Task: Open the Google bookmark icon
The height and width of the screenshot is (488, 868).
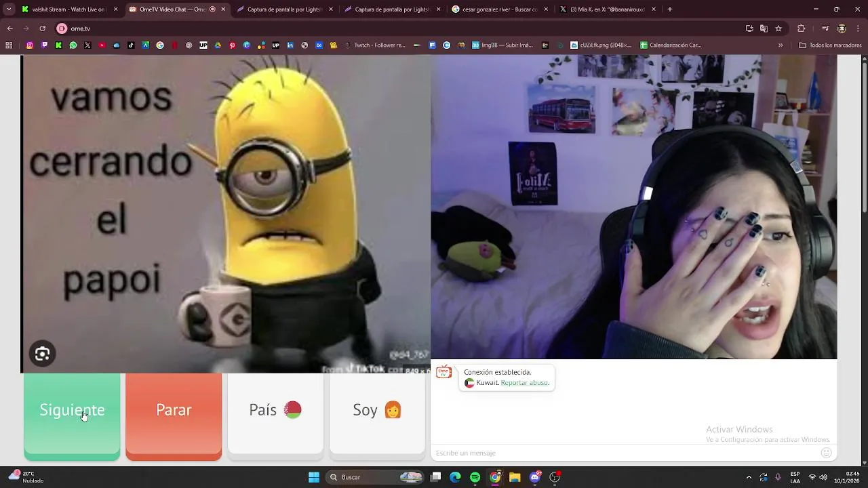Action: [x=160, y=45]
